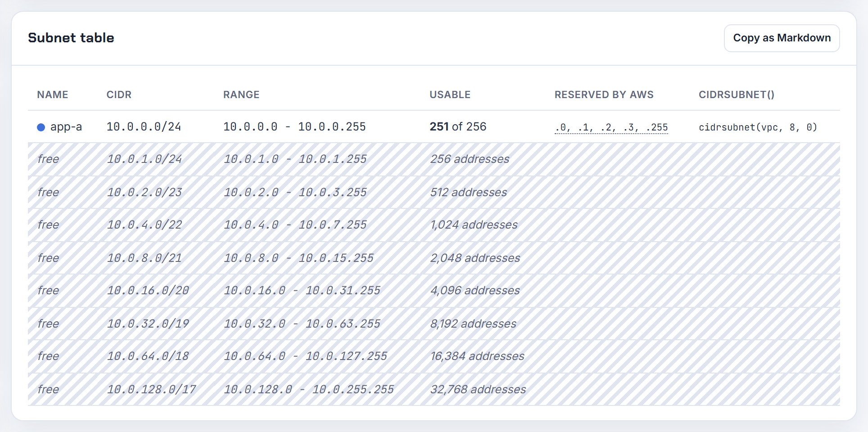Screen dimensions: 868x432
Task: Click the 251 of 256 usable value
Action: pyautogui.click(x=458, y=127)
